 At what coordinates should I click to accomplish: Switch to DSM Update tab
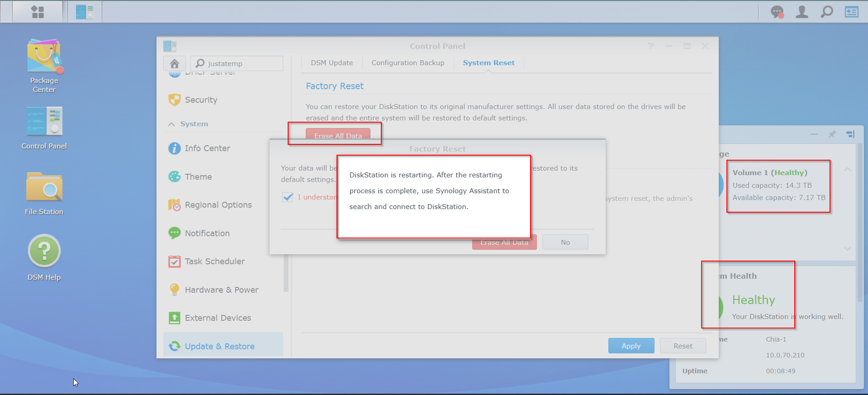331,63
